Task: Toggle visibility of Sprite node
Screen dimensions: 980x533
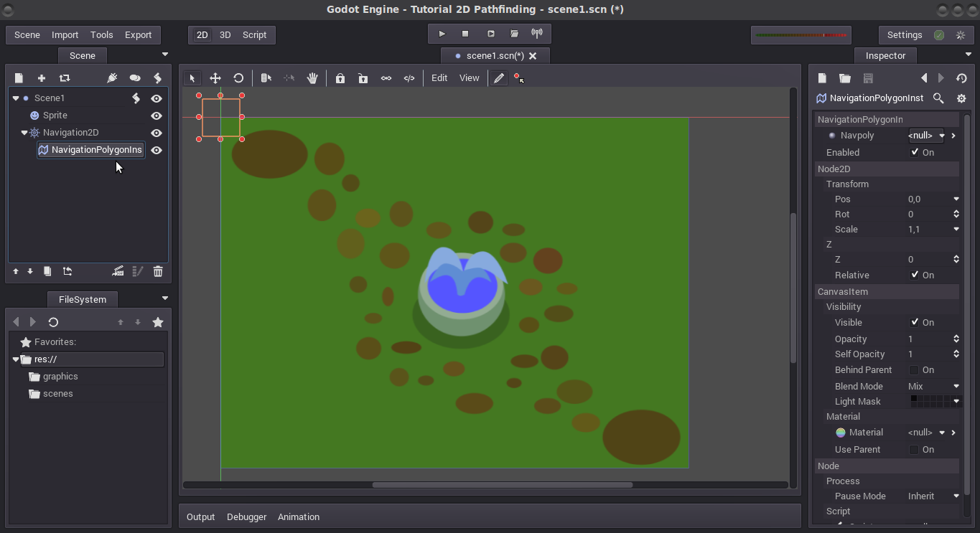Action: (157, 115)
